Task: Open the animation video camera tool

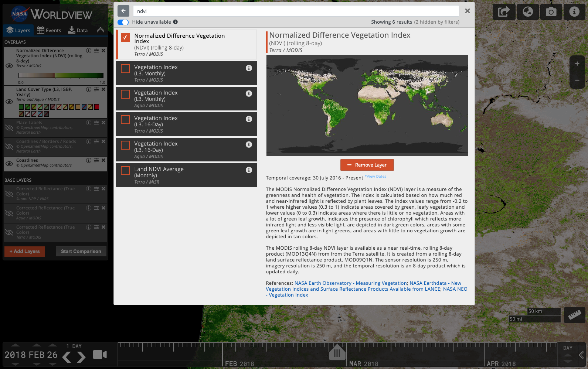Action: click(100, 355)
